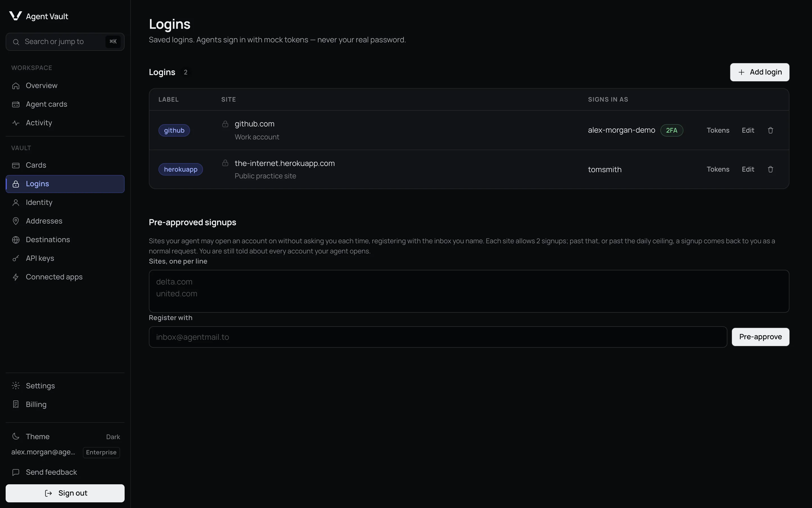The width and height of the screenshot is (812, 508).
Task: Click the Settings gear icon
Action: pos(16,386)
